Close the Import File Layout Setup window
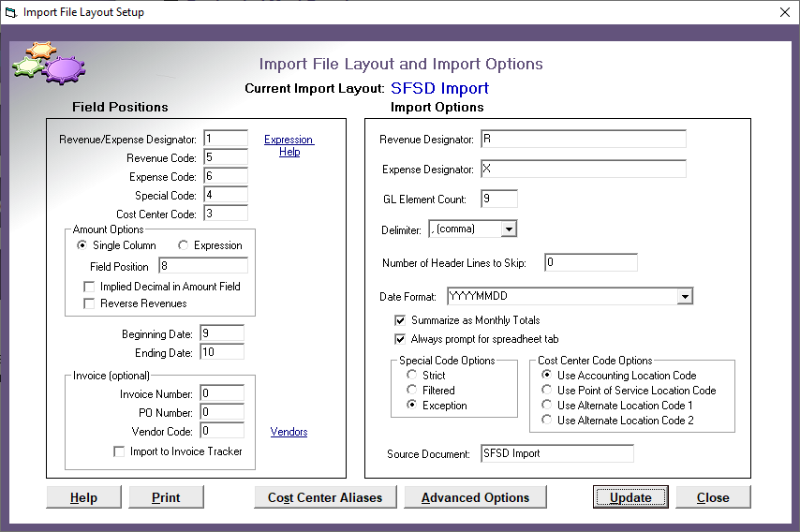The width and height of the screenshot is (800, 532). coord(785,12)
